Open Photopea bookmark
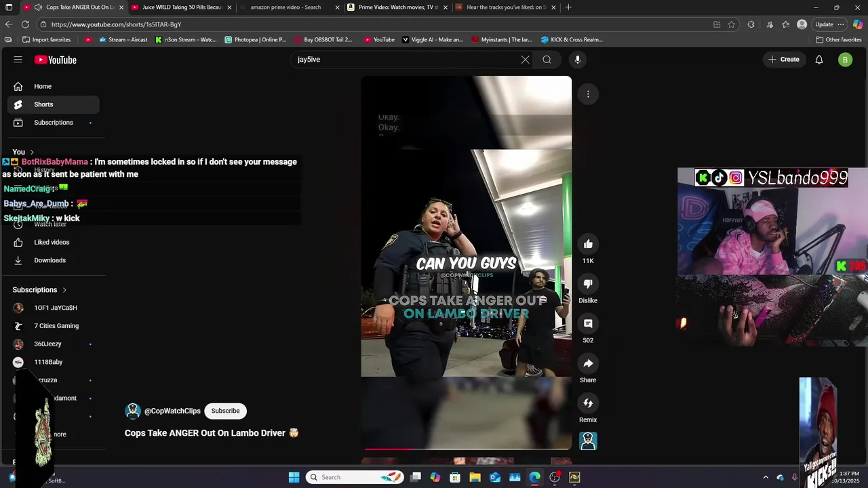 tap(255, 39)
